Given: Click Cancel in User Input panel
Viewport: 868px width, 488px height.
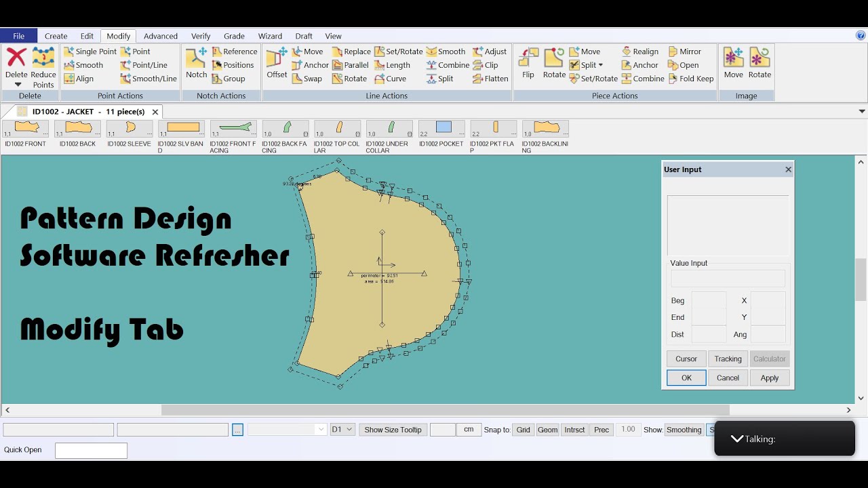Looking at the screenshot, I should click(x=728, y=378).
